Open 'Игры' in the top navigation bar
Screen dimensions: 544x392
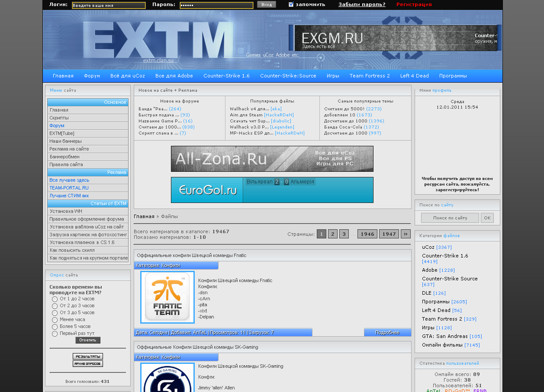333,76
